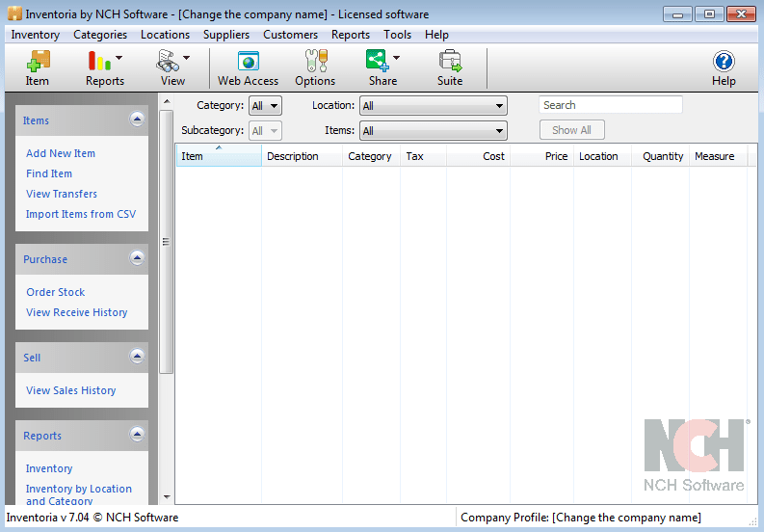
Task: Click the Inventory report link in sidebar
Action: [x=49, y=468]
